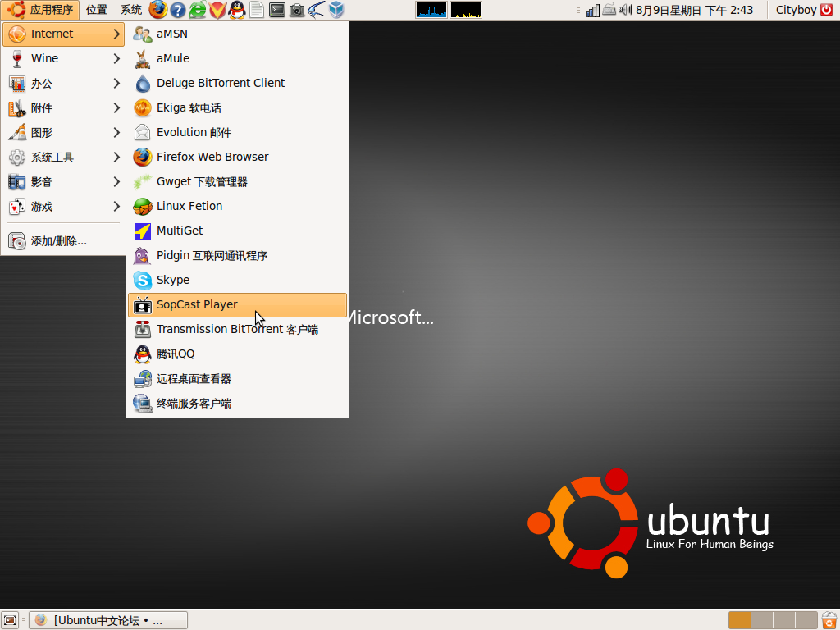The width and height of the screenshot is (840, 630).
Task: Open the terminal launcher icon
Action: pyautogui.click(x=277, y=10)
